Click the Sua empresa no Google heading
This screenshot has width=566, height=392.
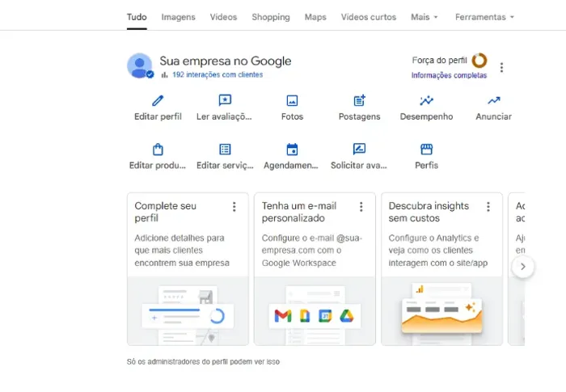point(226,61)
